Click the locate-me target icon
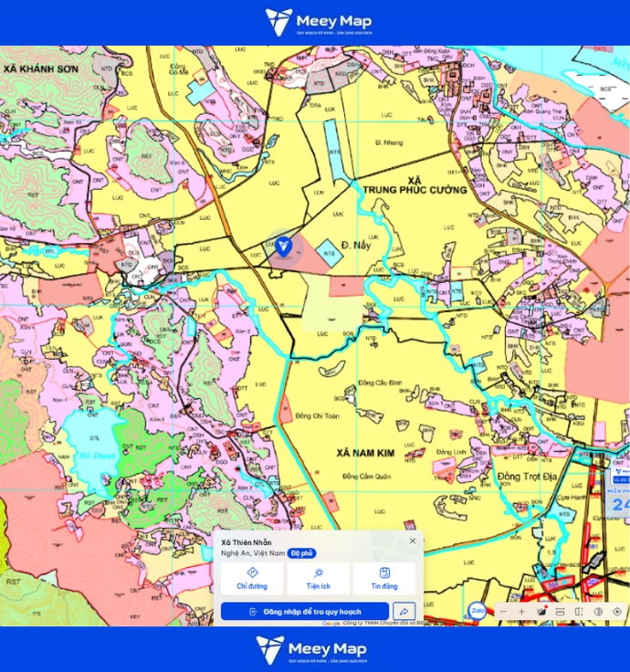630x672 pixels. 617,612
